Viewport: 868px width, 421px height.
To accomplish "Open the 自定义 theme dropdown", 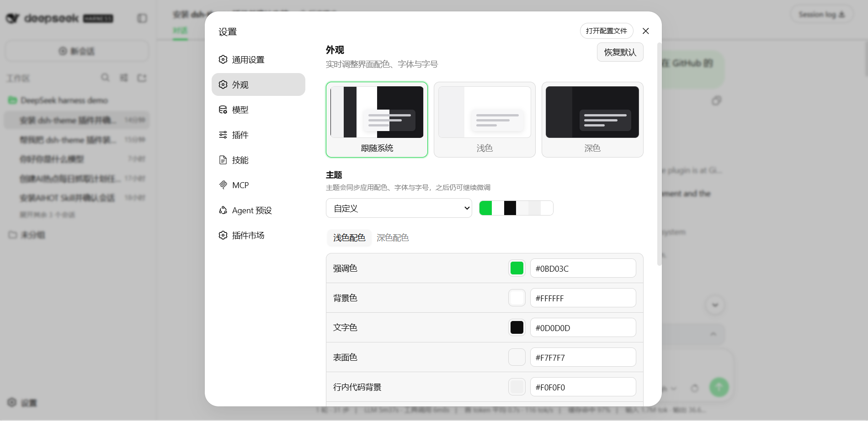I will (399, 208).
